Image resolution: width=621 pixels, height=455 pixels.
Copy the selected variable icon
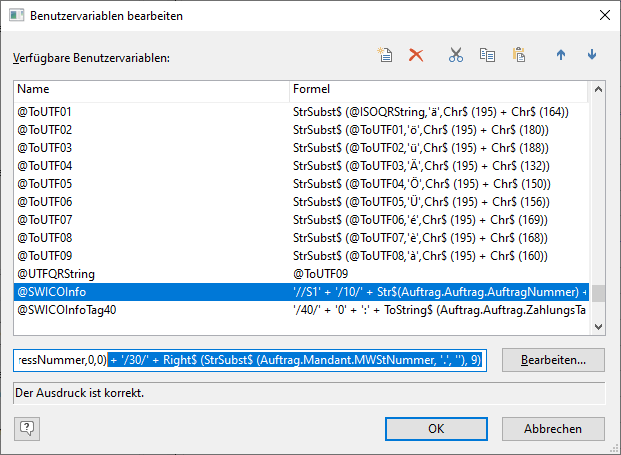click(487, 55)
